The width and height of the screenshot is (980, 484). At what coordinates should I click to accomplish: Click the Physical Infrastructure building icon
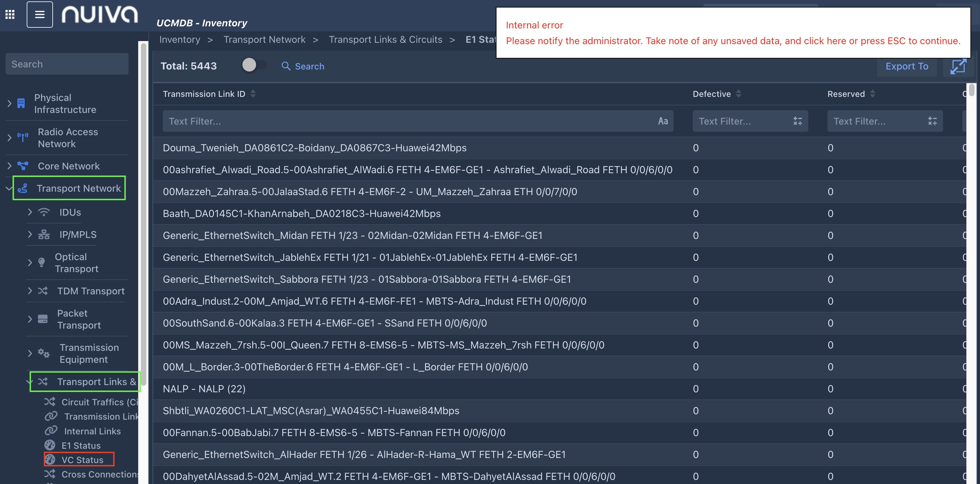[x=21, y=103]
